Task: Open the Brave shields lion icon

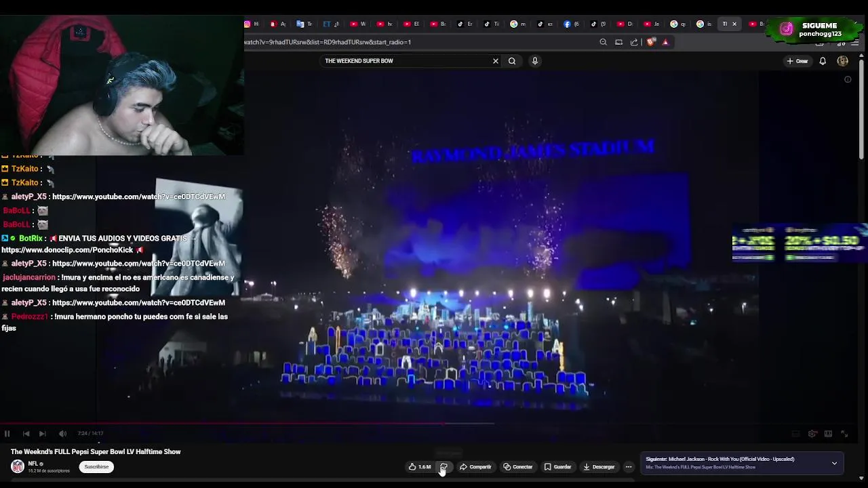Action: coord(651,42)
